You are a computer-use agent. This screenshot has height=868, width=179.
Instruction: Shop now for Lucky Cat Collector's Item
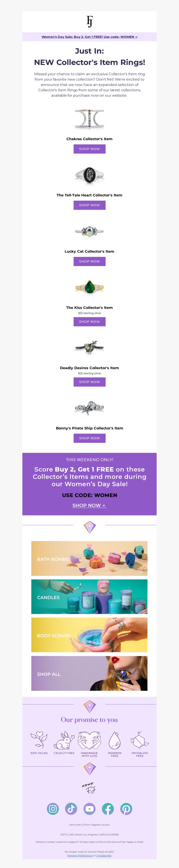[89, 262]
